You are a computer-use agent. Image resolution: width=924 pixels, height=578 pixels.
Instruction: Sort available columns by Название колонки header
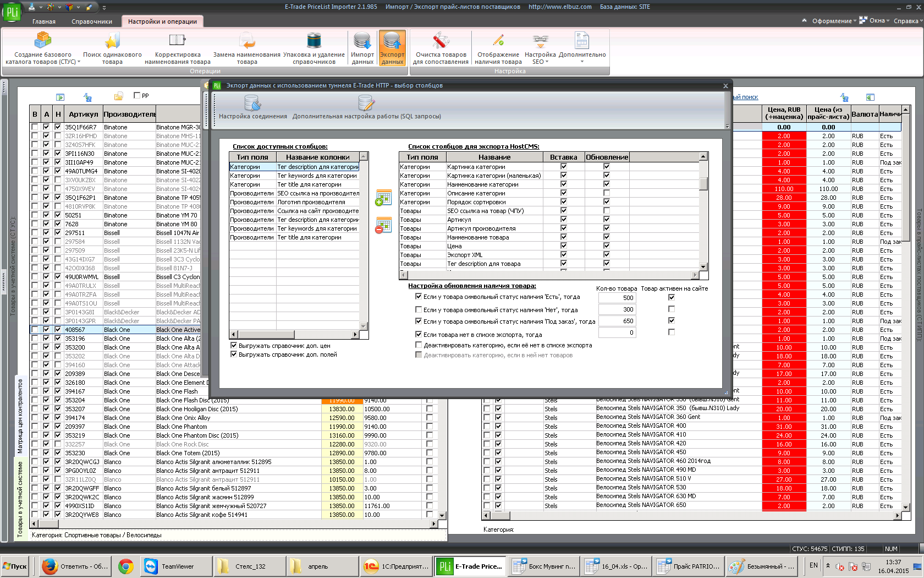pos(317,157)
